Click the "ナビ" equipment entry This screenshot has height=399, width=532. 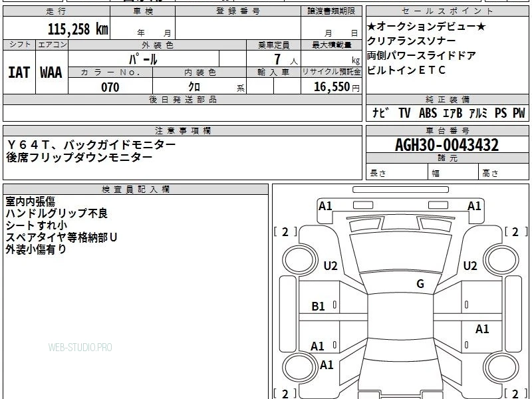[x=380, y=113]
